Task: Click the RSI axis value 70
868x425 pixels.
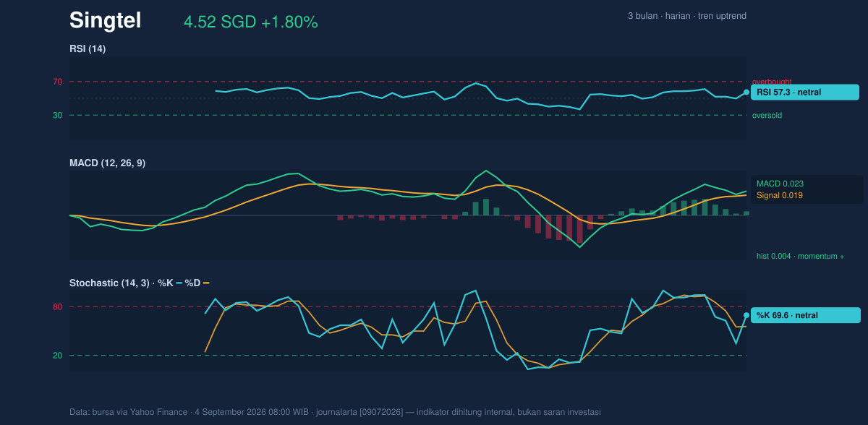Action: (58, 82)
